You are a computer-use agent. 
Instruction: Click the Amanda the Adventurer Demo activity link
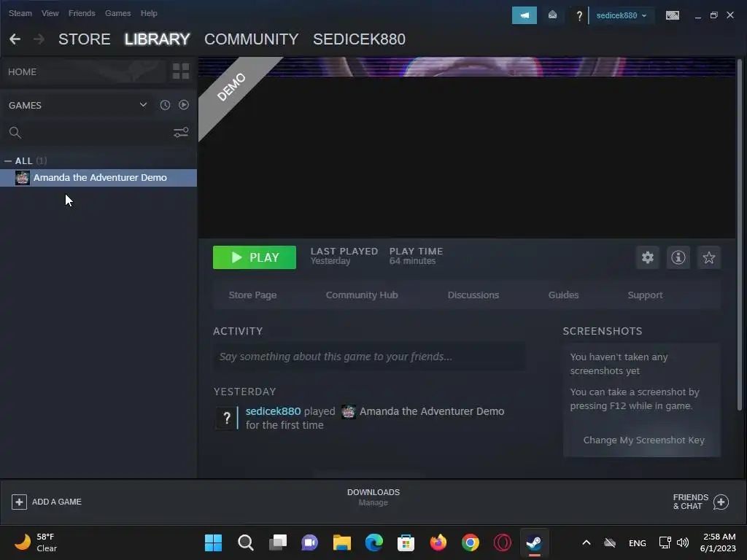(432, 411)
